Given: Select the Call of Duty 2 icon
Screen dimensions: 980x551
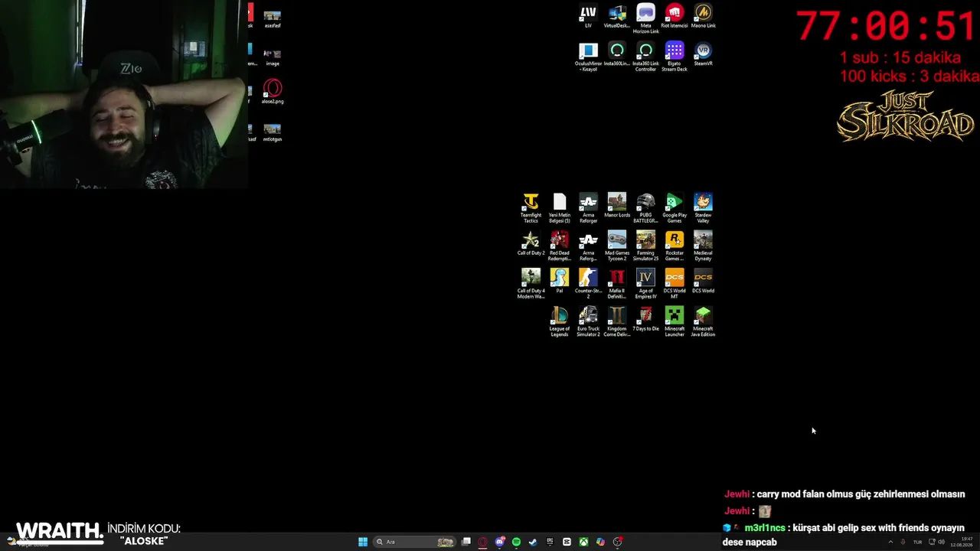Looking at the screenshot, I should (x=531, y=243).
